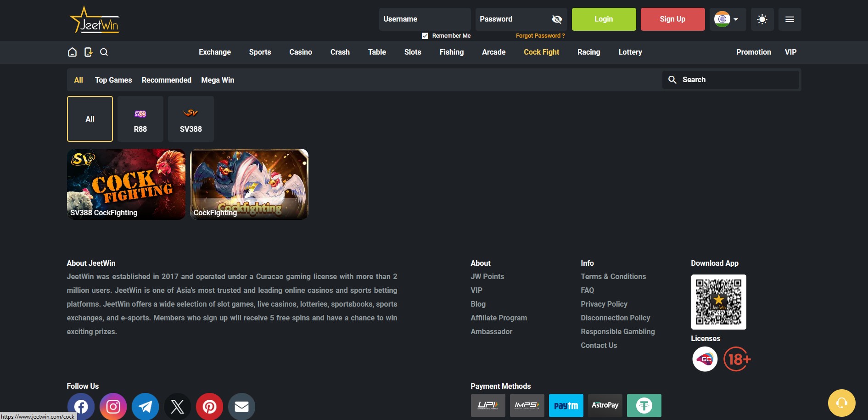Select the Top Games tab
Screen dimensions: 868x420
(113, 80)
